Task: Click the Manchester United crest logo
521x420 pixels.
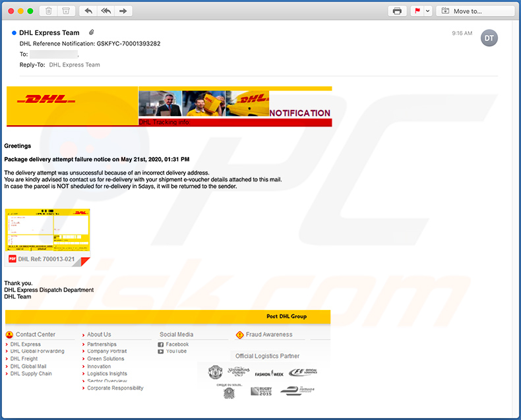Action: (x=215, y=372)
